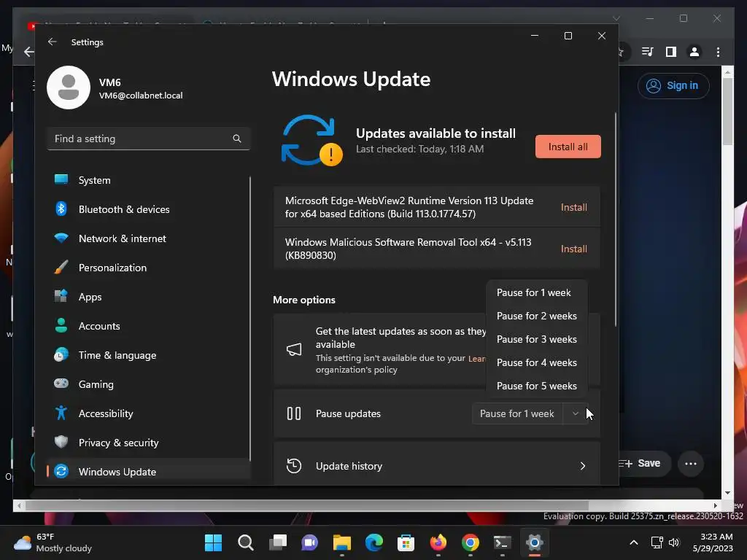The width and height of the screenshot is (747, 560).
Task: Collapse the pause duration dropdown chevron
Action: click(x=576, y=413)
